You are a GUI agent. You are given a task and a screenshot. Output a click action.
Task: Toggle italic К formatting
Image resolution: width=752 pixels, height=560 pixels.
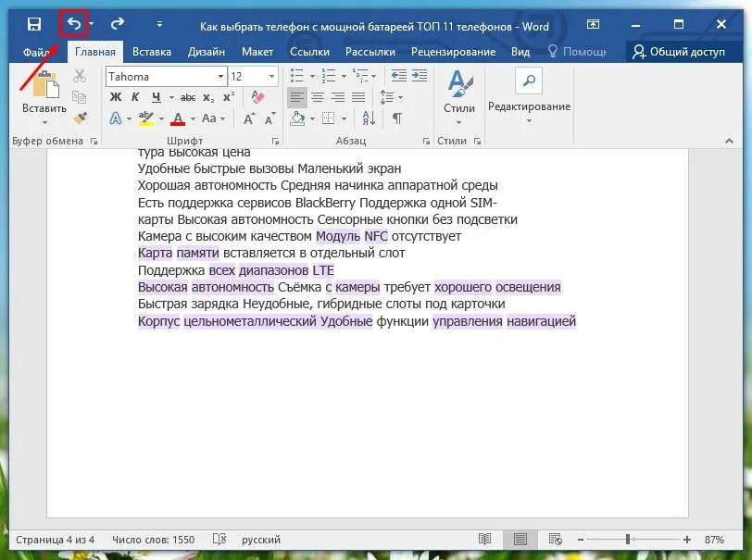pyautogui.click(x=135, y=97)
